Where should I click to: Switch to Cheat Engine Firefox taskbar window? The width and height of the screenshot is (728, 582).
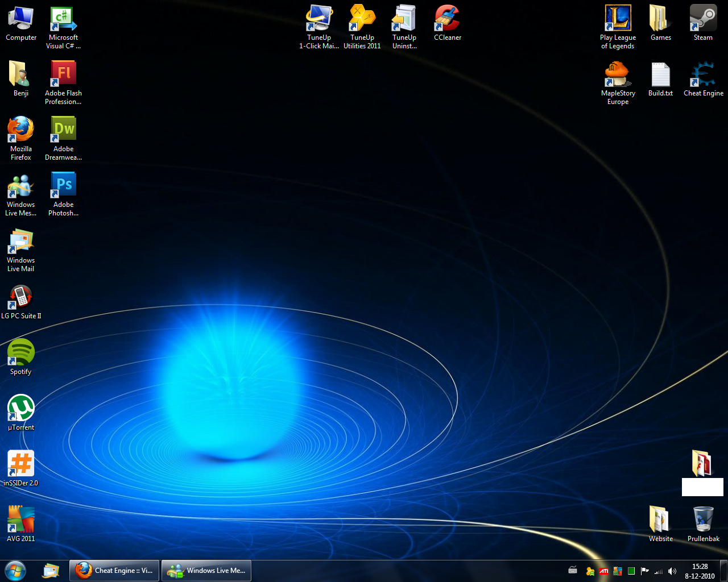point(114,571)
